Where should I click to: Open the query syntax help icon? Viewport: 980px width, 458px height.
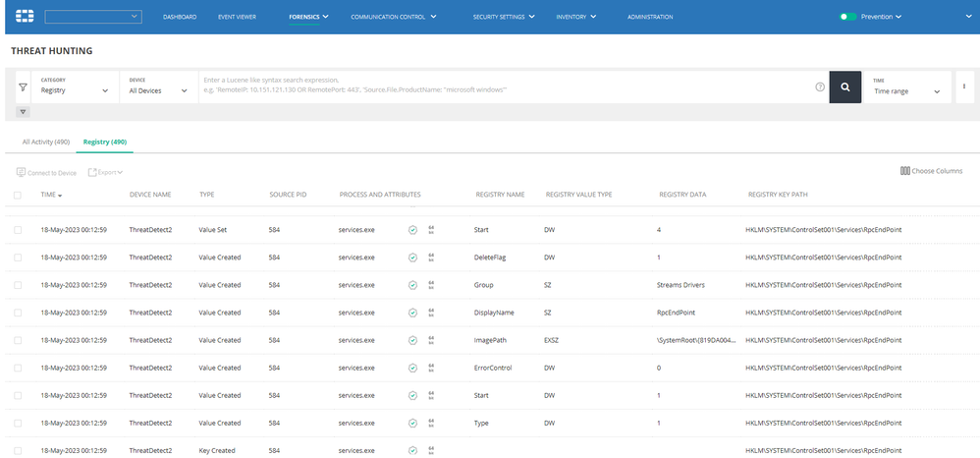820,87
